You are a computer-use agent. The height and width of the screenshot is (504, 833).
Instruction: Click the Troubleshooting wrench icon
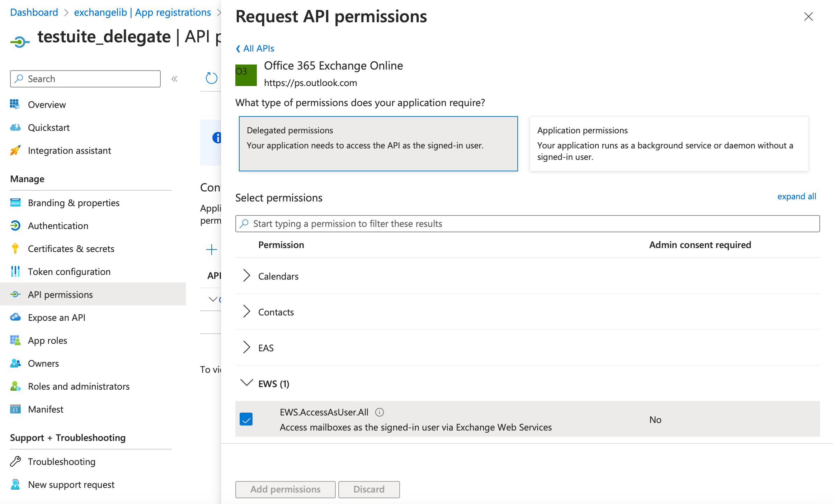pyautogui.click(x=15, y=461)
